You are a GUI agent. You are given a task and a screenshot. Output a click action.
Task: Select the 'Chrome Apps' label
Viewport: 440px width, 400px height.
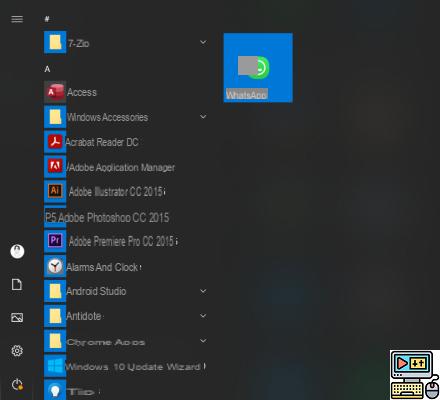coord(106,342)
